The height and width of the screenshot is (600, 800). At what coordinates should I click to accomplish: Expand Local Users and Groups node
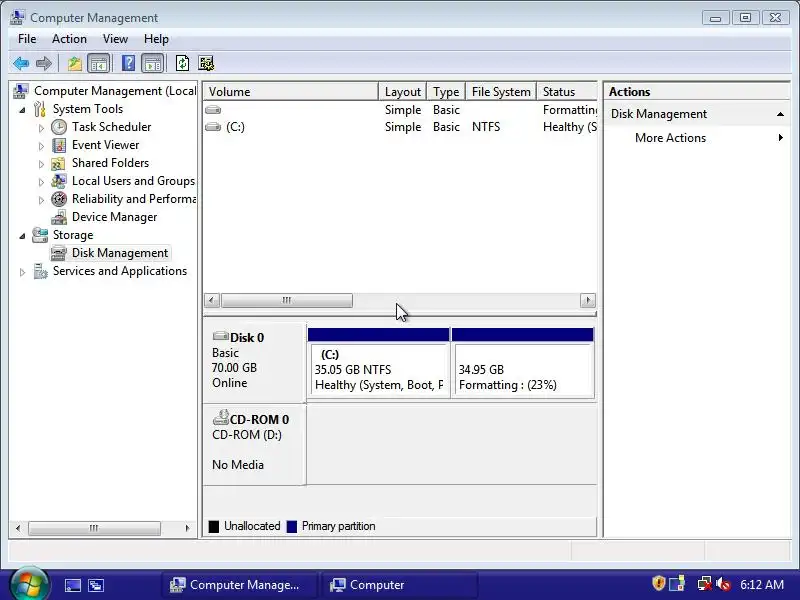41,182
